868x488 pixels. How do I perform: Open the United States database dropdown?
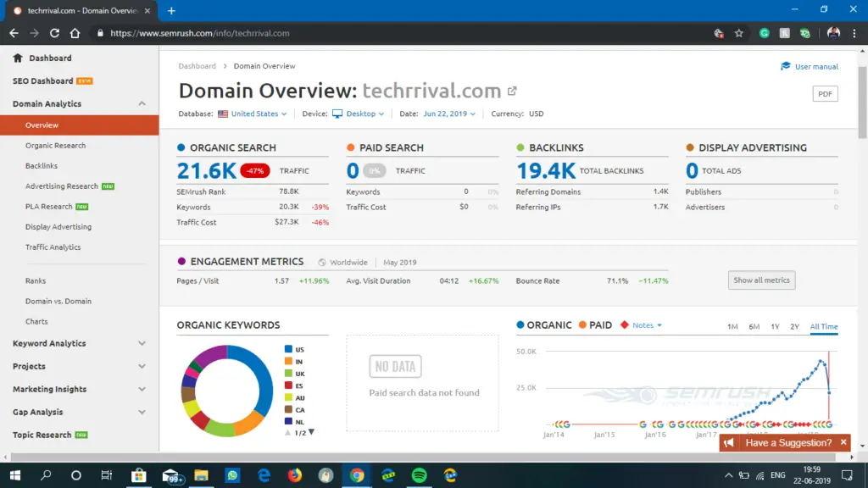point(253,114)
